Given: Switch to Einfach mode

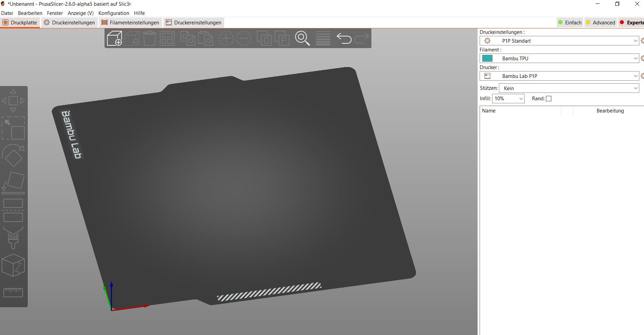Looking at the screenshot, I should coord(570,23).
